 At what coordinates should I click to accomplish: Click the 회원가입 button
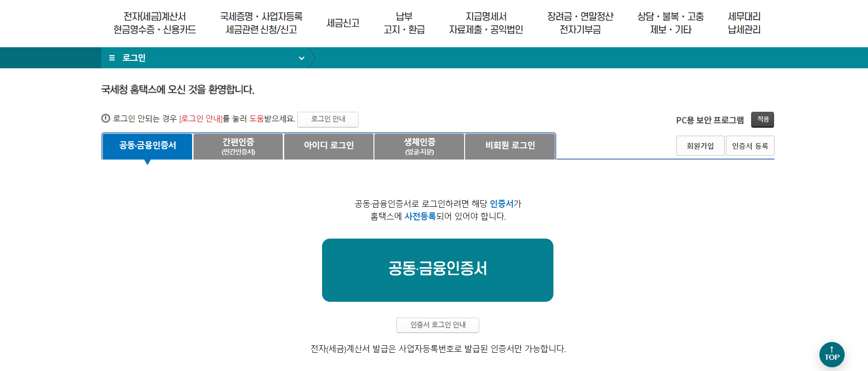click(700, 146)
